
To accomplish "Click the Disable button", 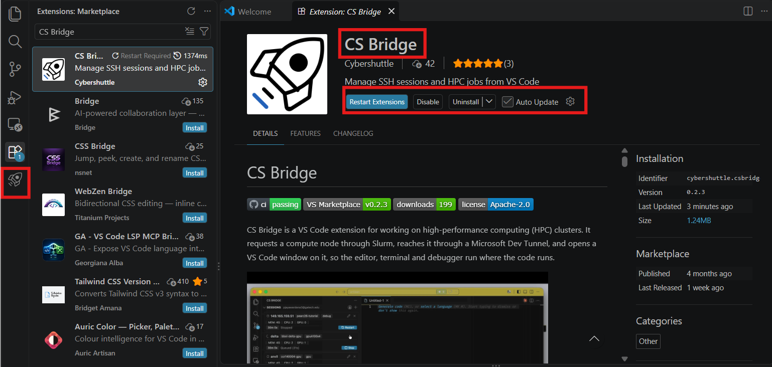I will (x=427, y=101).
